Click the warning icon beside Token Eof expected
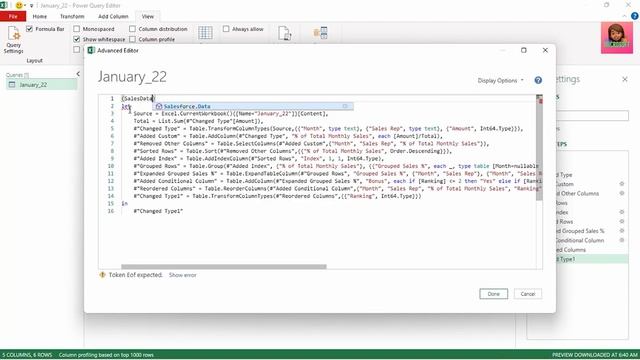 (102, 275)
